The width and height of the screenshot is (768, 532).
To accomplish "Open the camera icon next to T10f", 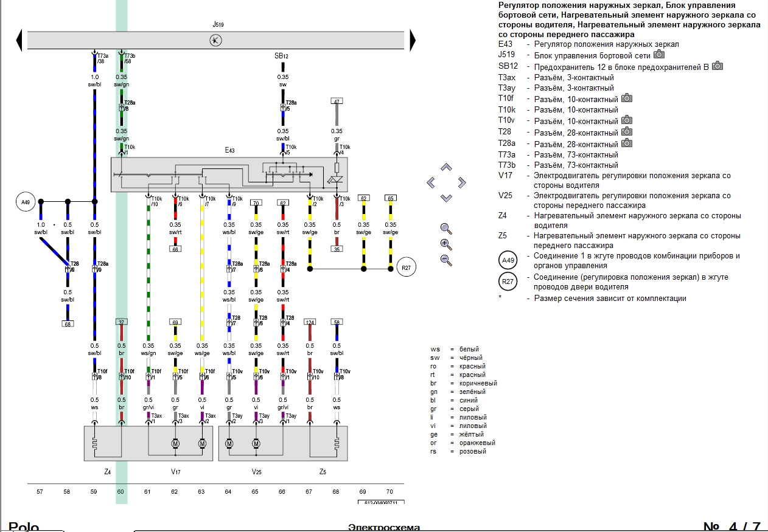I will point(627,98).
